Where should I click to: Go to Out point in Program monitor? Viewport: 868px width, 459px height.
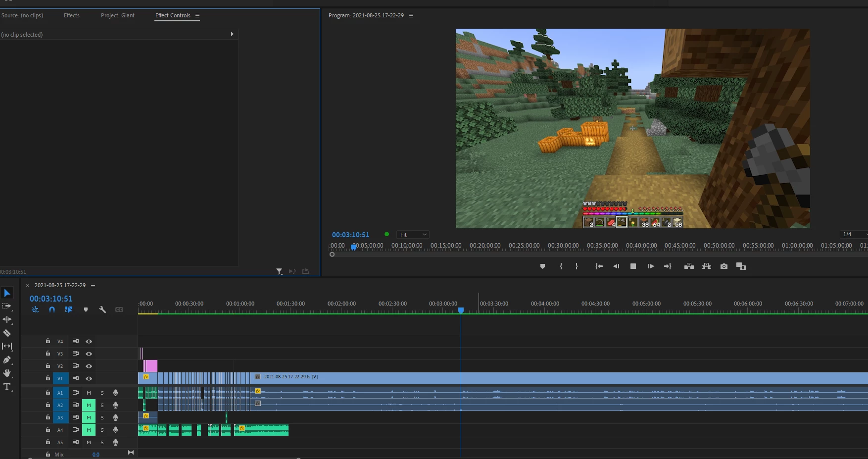pos(668,266)
